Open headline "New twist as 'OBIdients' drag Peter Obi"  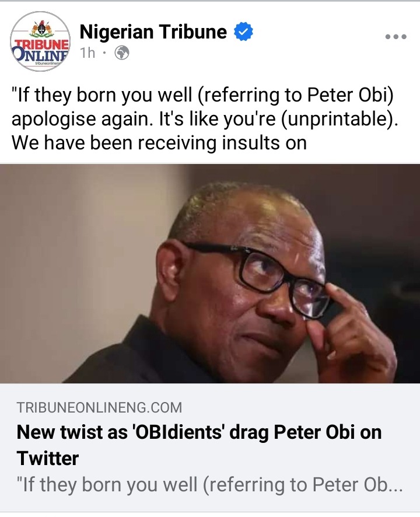click(x=199, y=432)
